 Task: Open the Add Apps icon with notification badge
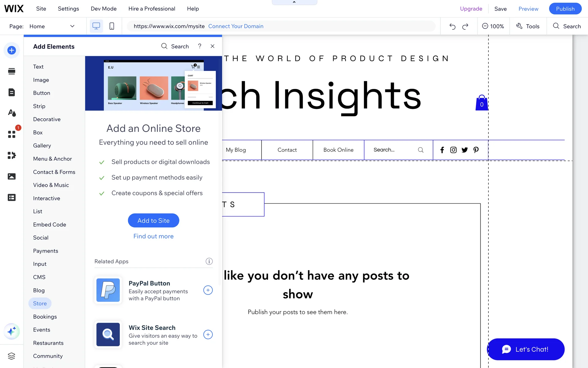[x=12, y=134]
